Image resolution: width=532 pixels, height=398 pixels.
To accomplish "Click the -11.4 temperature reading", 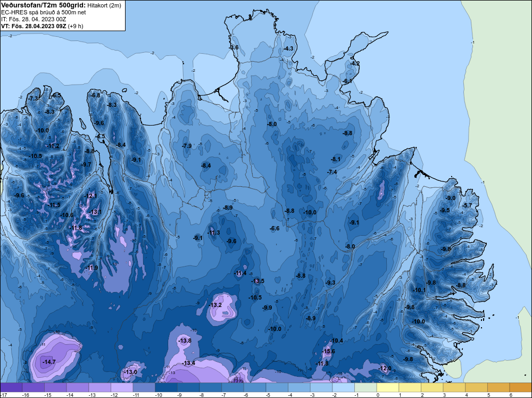I will tap(240, 273).
